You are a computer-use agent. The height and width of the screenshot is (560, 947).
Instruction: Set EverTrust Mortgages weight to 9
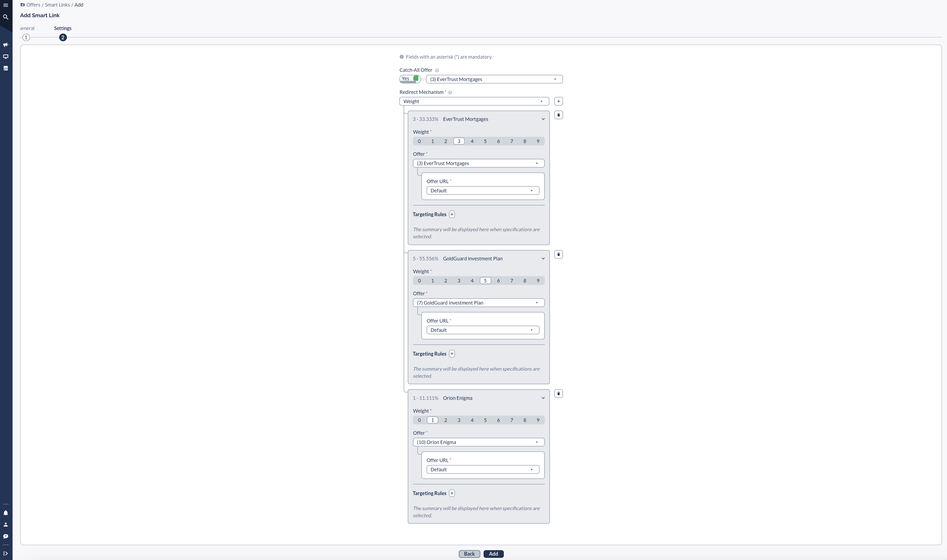pyautogui.click(x=538, y=141)
